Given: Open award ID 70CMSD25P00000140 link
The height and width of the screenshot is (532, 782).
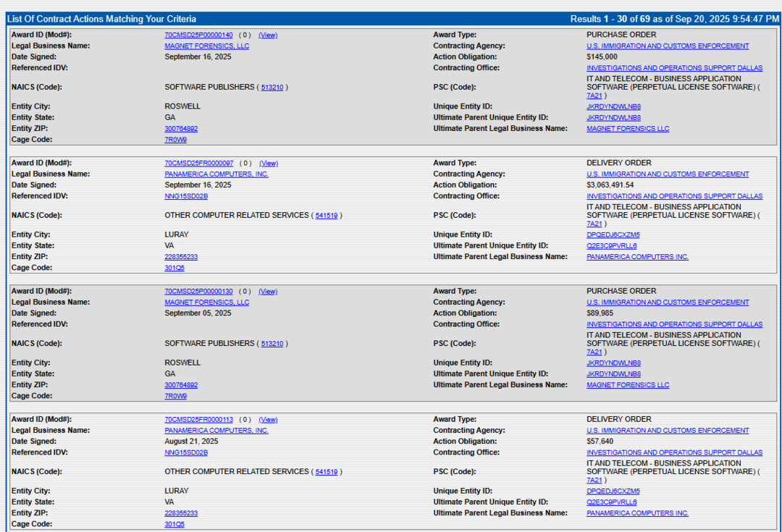Looking at the screenshot, I should tap(198, 35).
